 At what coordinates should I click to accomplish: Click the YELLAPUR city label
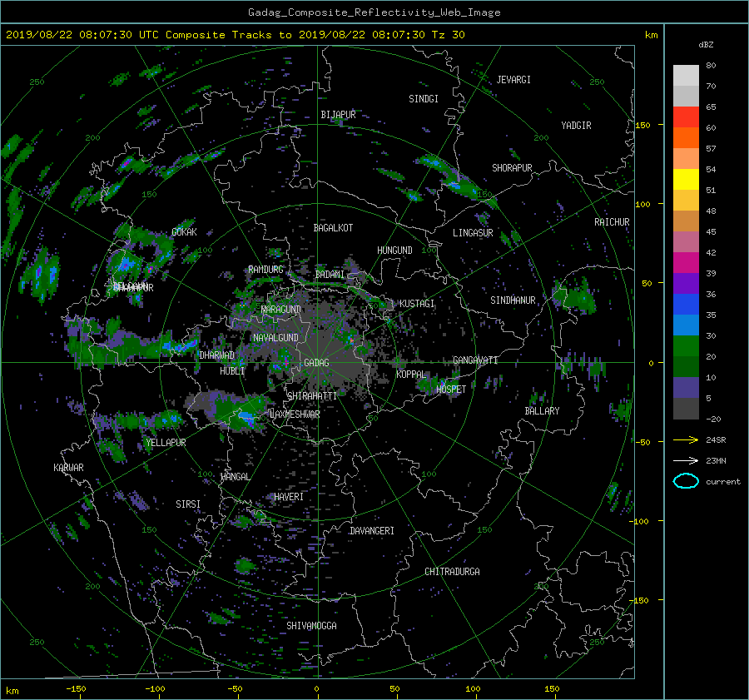click(x=166, y=443)
